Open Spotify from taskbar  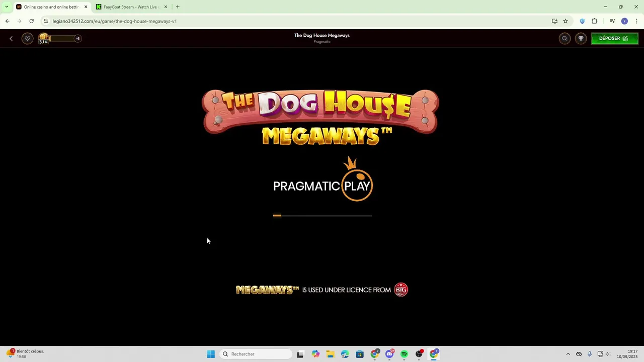pyautogui.click(x=405, y=354)
